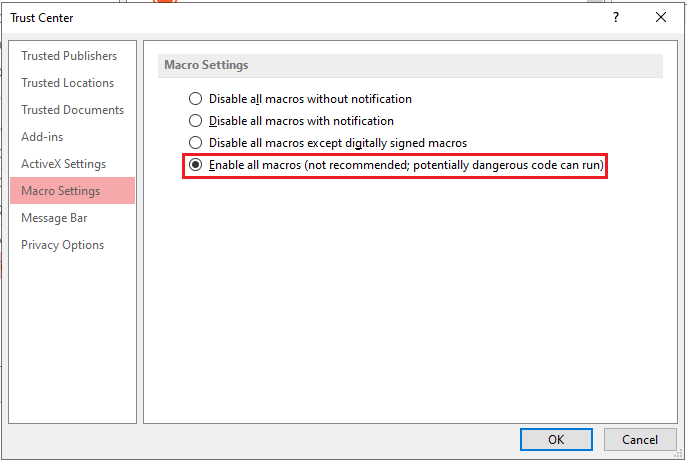The image size is (687, 461).
Task: Choose Enable all macros option
Action: point(196,165)
